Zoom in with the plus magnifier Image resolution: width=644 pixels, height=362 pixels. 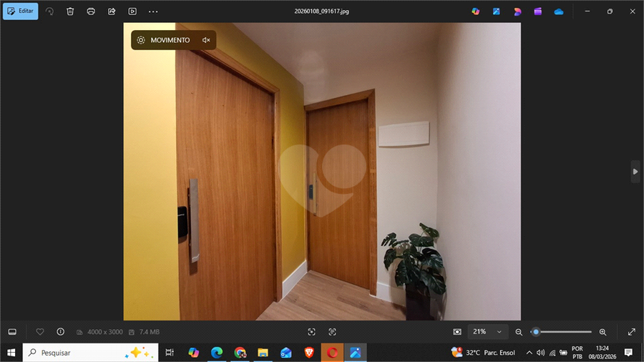point(602,332)
